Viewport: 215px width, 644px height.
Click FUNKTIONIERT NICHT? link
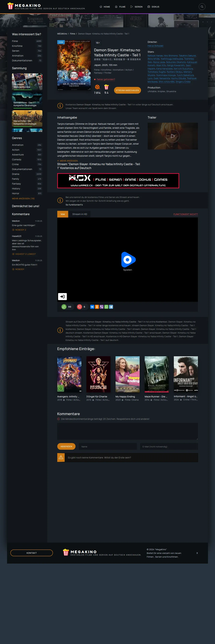pos(186,214)
